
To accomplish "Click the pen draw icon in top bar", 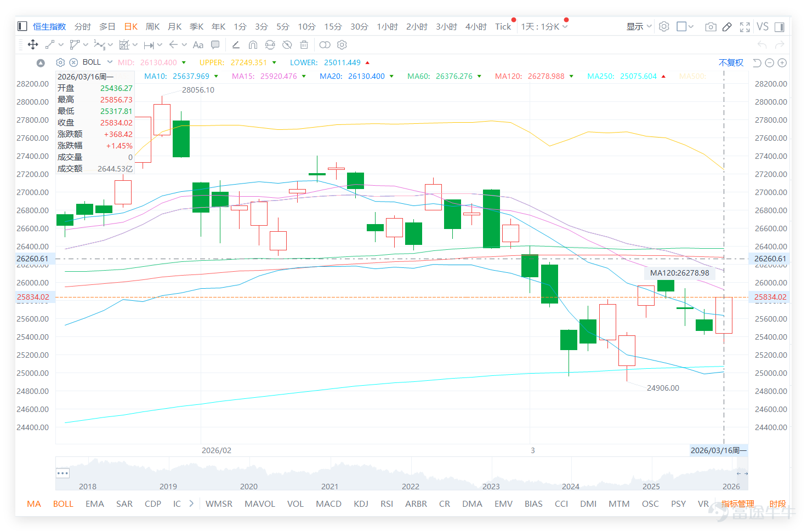I will pos(727,27).
